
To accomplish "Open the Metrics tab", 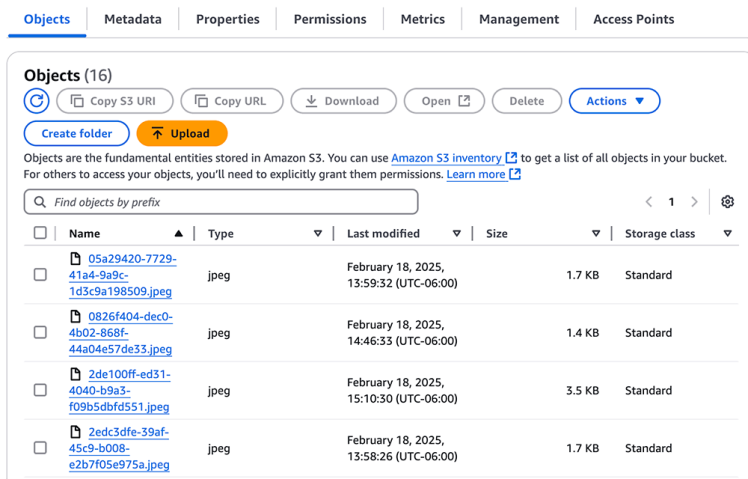I will coord(422,19).
